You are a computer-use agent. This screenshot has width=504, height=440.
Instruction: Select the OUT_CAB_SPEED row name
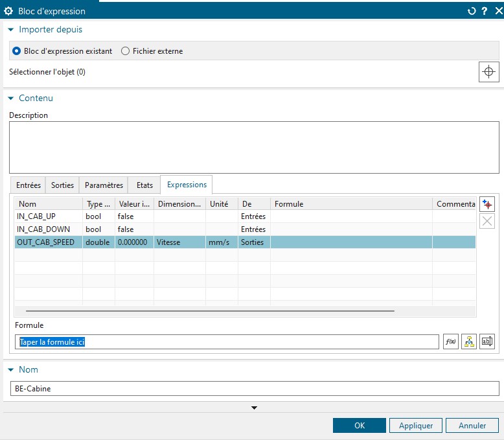[45, 242]
